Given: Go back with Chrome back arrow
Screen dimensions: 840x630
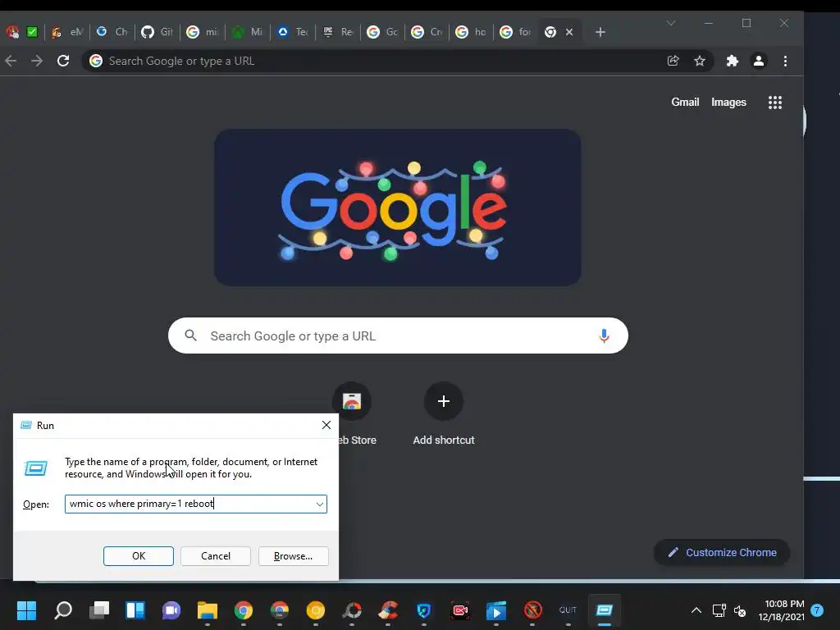Looking at the screenshot, I should click(x=11, y=61).
